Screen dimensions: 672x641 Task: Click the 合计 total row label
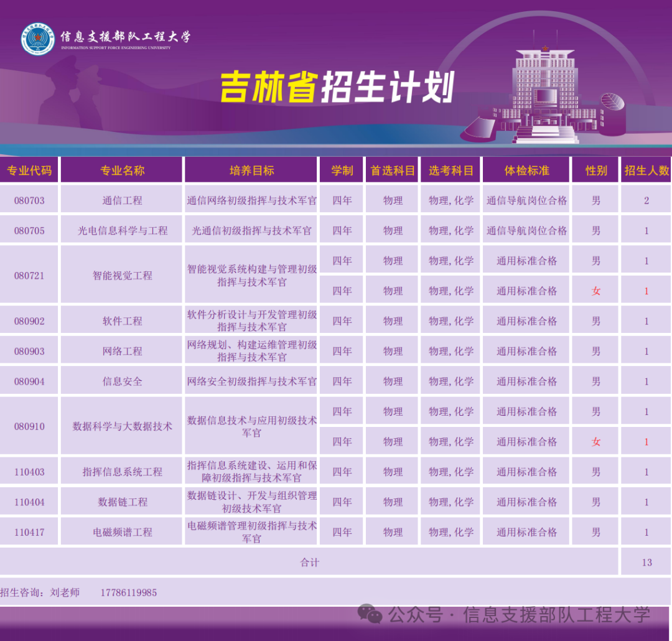(x=309, y=563)
